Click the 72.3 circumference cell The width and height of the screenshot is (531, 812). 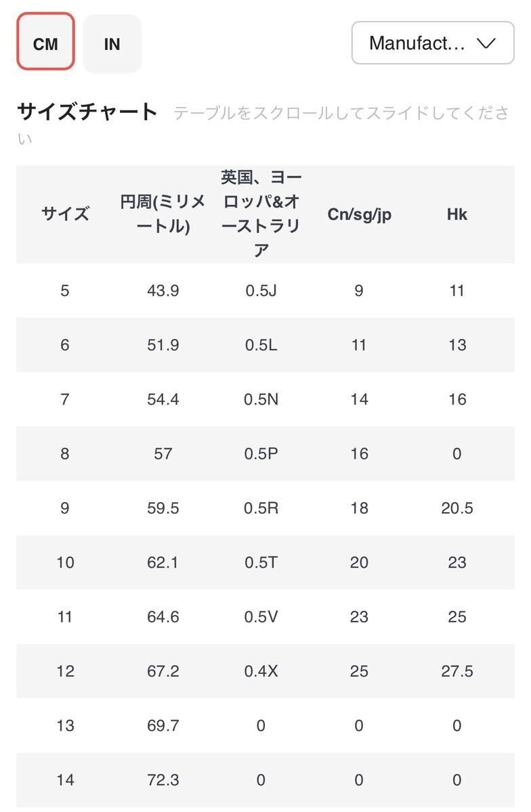click(x=163, y=780)
